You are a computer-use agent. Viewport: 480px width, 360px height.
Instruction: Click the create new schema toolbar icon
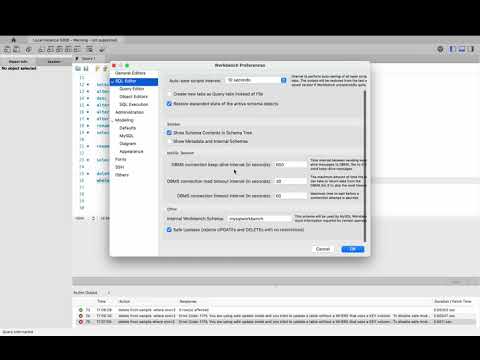coord(42,49)
